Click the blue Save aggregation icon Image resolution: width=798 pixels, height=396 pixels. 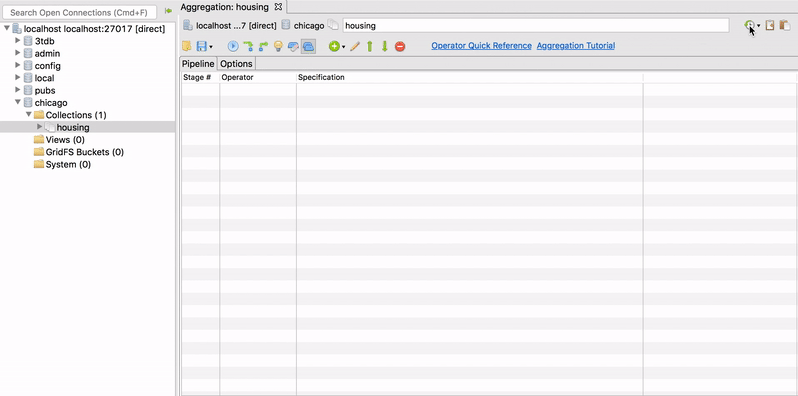point(202,46)
